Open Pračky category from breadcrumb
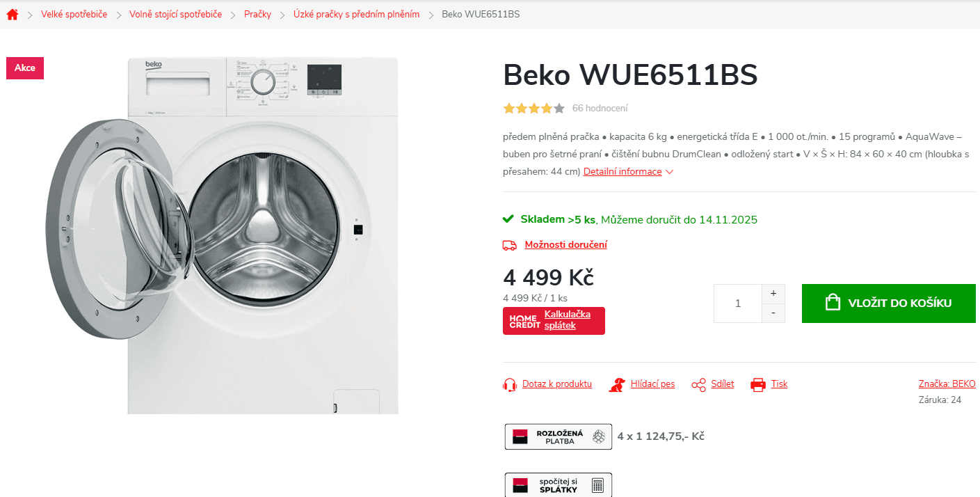Image resolution: width=980 pixels, height=497 pixels. (257, 13)
